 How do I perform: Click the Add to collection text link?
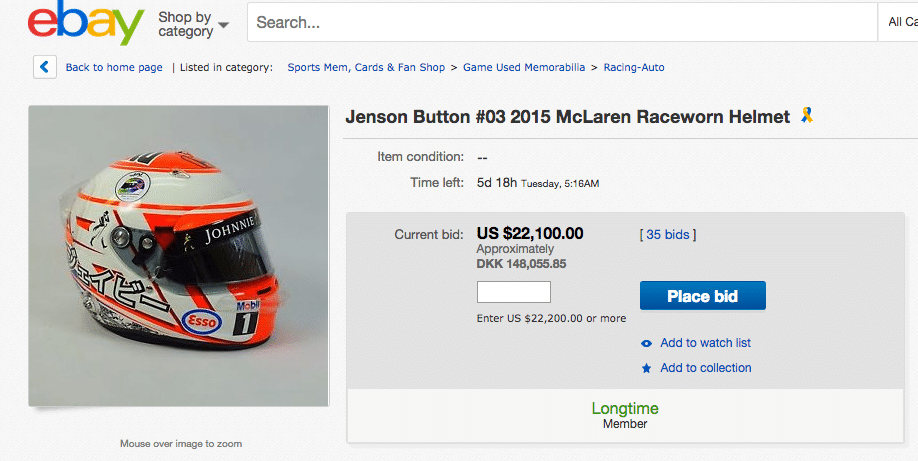click(705, 368)
